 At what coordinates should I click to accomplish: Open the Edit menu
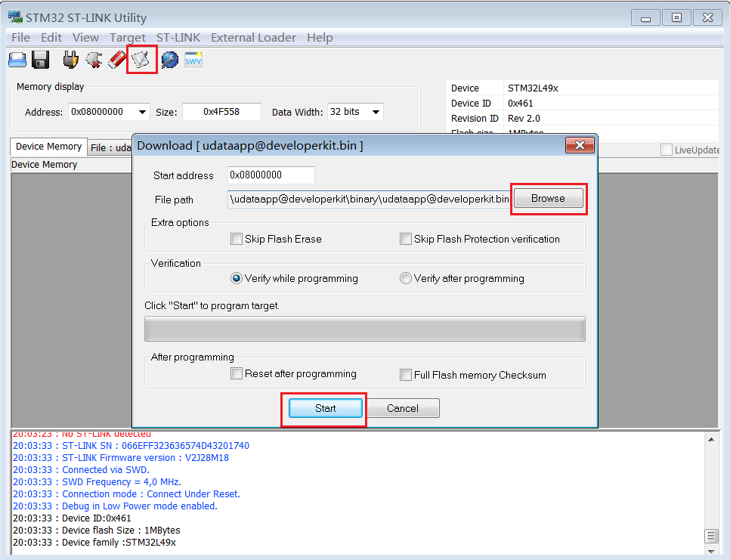coord(51,37)
